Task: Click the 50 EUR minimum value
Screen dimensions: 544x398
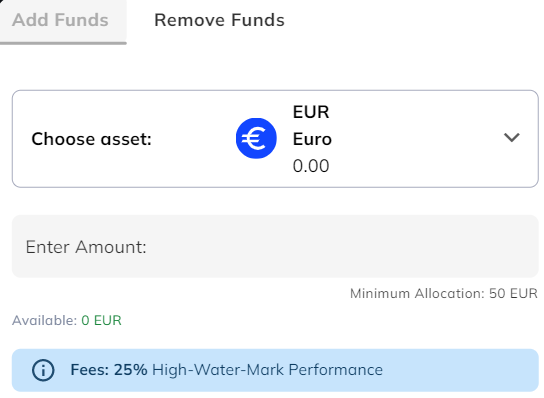Action: [513, 294]
